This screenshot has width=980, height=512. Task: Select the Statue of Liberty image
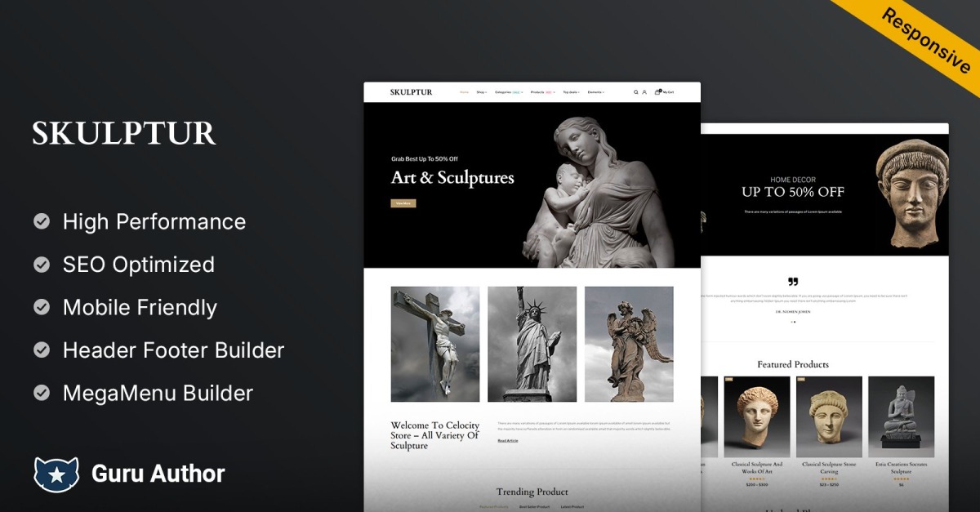532,344
